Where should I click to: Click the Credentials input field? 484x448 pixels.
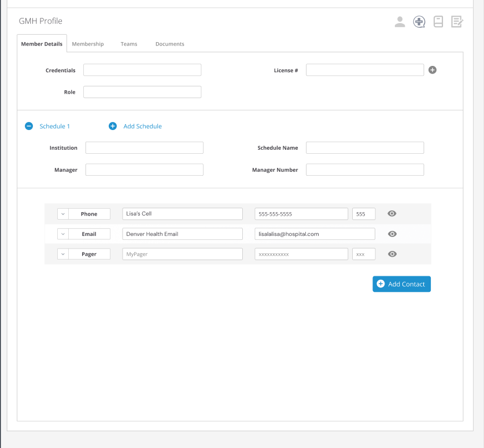pyautogui.click(x=142, y=70)
